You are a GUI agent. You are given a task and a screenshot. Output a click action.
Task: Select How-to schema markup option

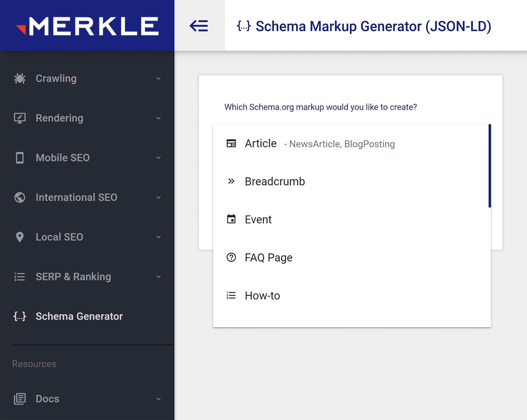point(262,295)
